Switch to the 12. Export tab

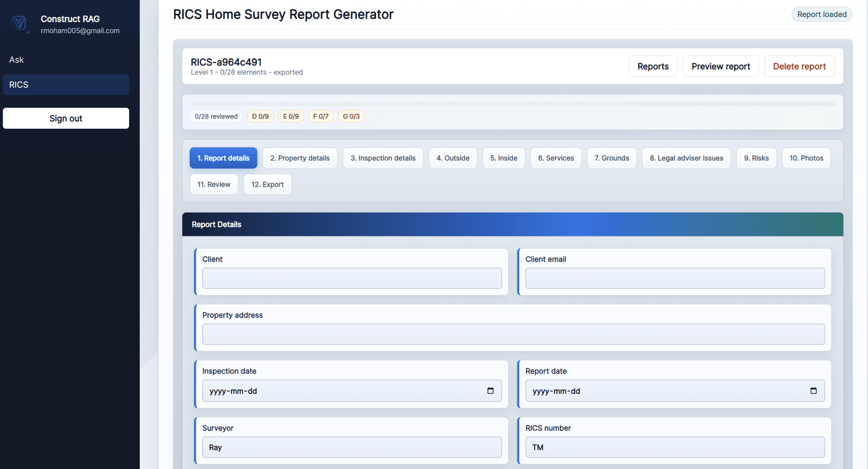coord(267,184)
